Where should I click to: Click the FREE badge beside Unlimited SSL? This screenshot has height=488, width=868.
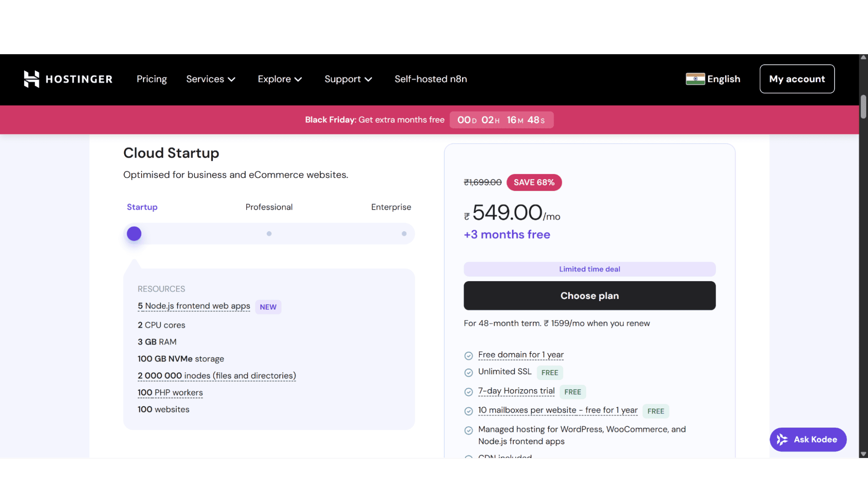point(550,373)
